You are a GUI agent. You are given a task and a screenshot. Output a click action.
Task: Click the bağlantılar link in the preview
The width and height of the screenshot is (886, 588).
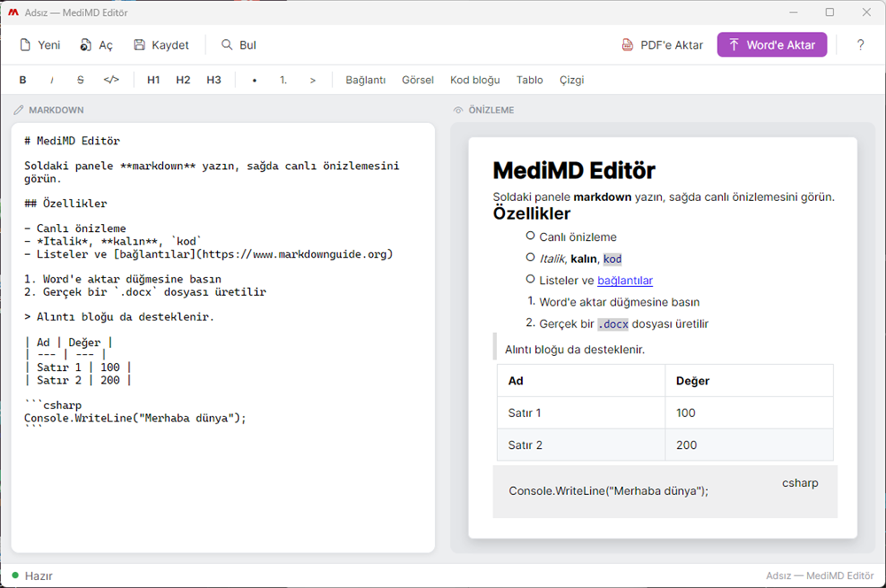pos(625,281)
